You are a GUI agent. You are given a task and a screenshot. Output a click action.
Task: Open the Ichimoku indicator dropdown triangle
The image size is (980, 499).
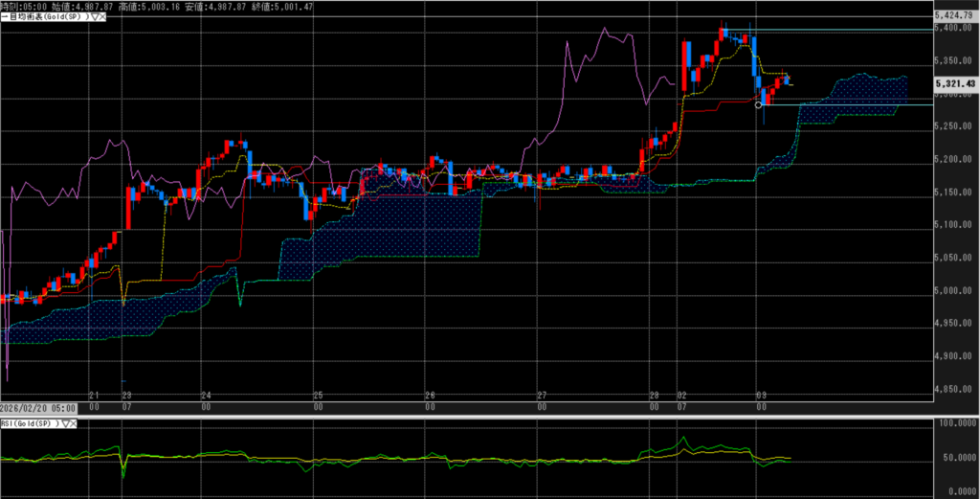[x=93, y=17]
